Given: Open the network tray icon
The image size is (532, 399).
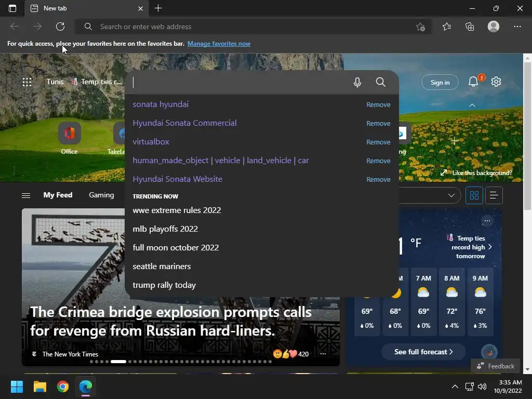Looking at the screenshot, I should click(469, 387).
